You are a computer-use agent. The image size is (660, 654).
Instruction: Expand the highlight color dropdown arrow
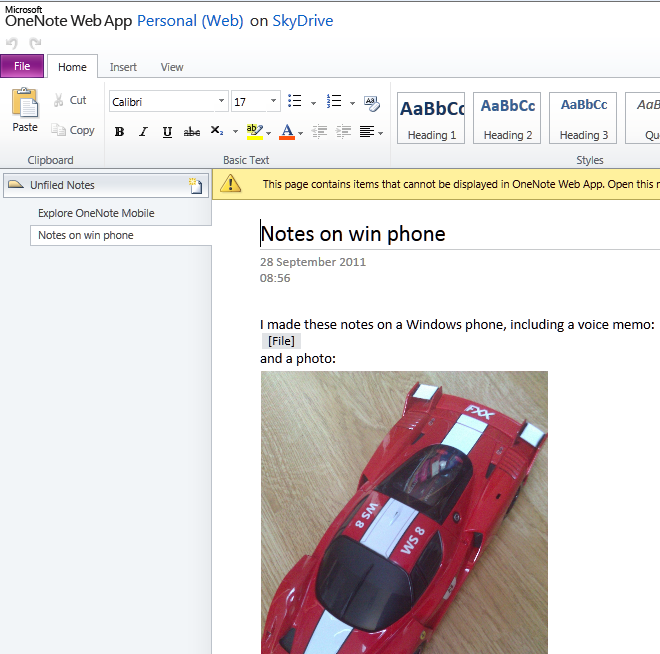[269, 133]
